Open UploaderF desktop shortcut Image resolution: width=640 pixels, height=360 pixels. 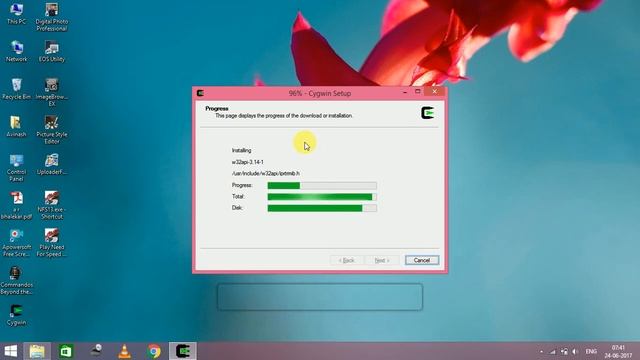[51, 164]
